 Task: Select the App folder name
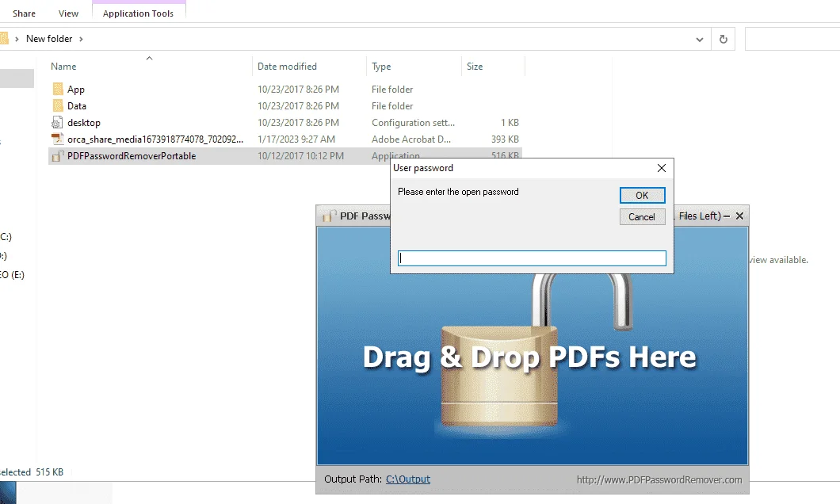pos(76,90)
